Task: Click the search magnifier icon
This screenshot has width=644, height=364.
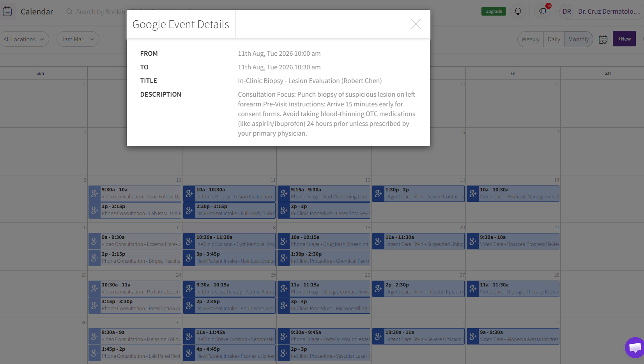Action: tap(69, 12)
